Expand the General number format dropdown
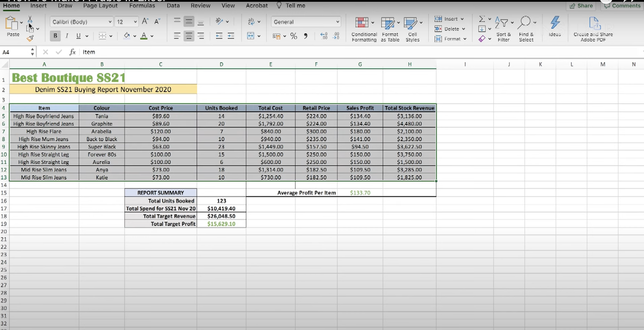 (337, 22)
